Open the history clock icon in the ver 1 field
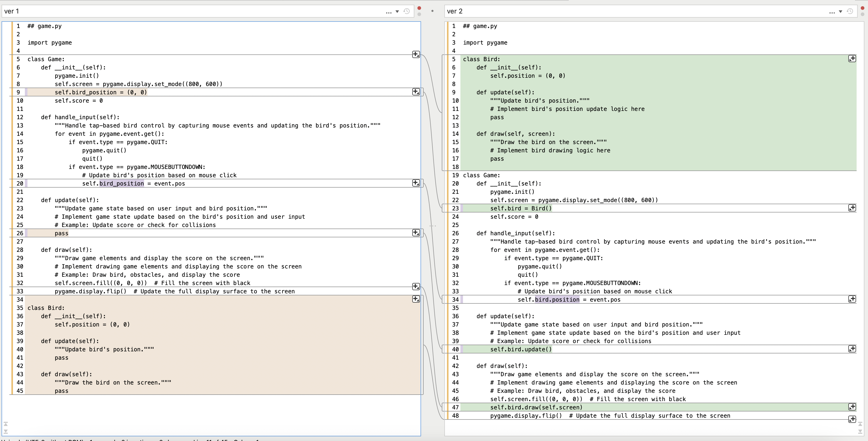The image size is (868, 441). 407,11
